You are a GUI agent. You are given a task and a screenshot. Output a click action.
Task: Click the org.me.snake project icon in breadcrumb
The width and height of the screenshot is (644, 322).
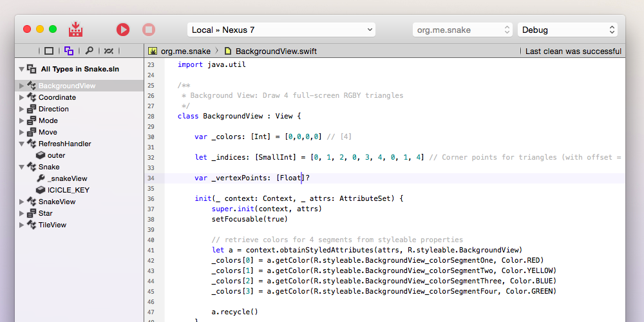[153, 51]
